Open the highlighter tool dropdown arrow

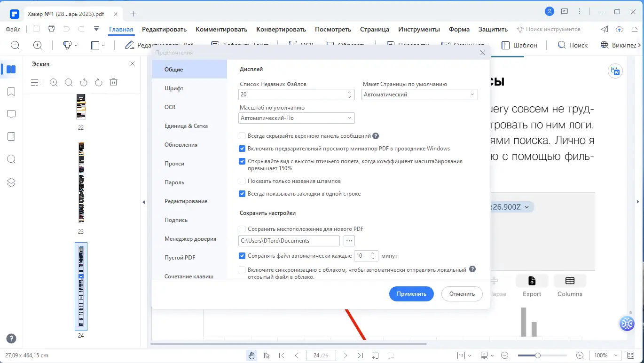[77, 46]
